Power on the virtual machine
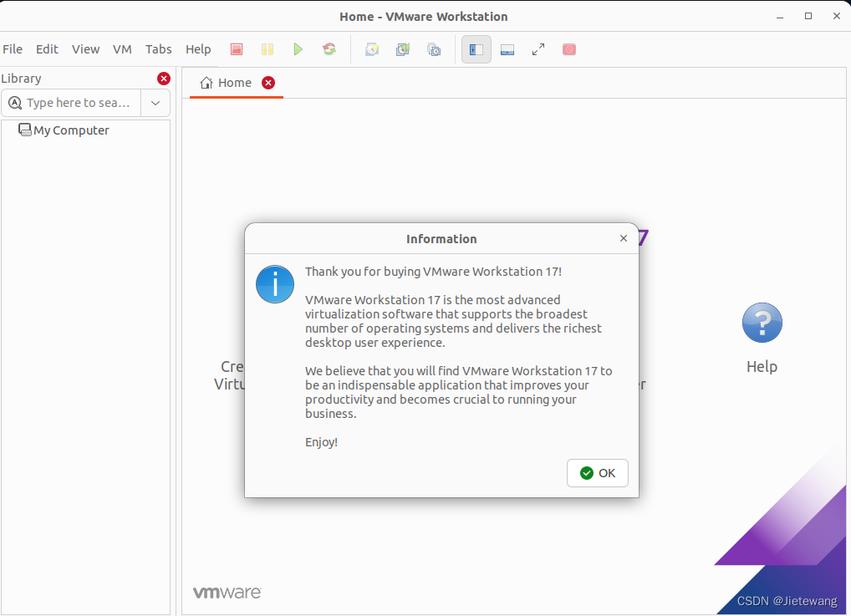The height and width of the screenshot is (616, 851). (298, 49)
